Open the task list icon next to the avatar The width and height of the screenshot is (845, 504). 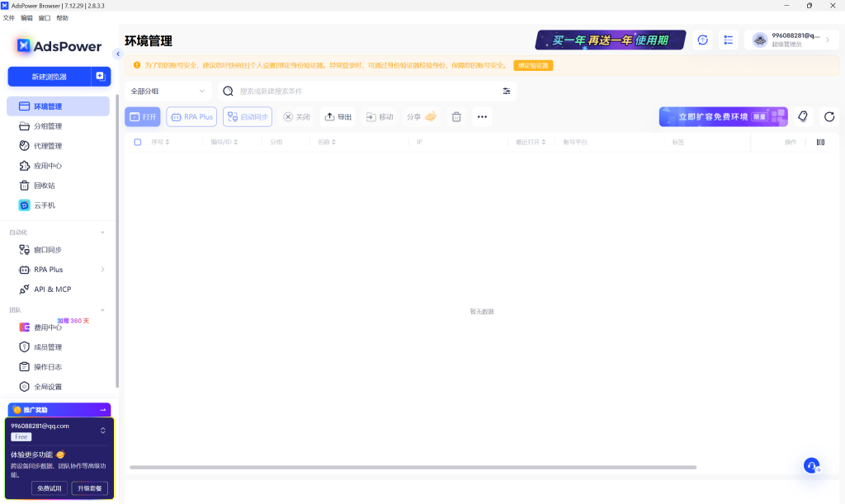pos(727,39)
